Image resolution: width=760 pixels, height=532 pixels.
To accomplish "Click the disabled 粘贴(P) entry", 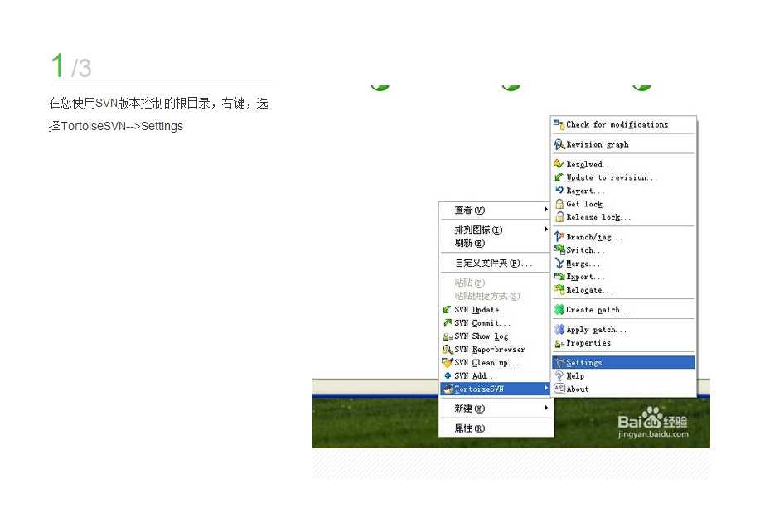I will click(x=469, y=283).
